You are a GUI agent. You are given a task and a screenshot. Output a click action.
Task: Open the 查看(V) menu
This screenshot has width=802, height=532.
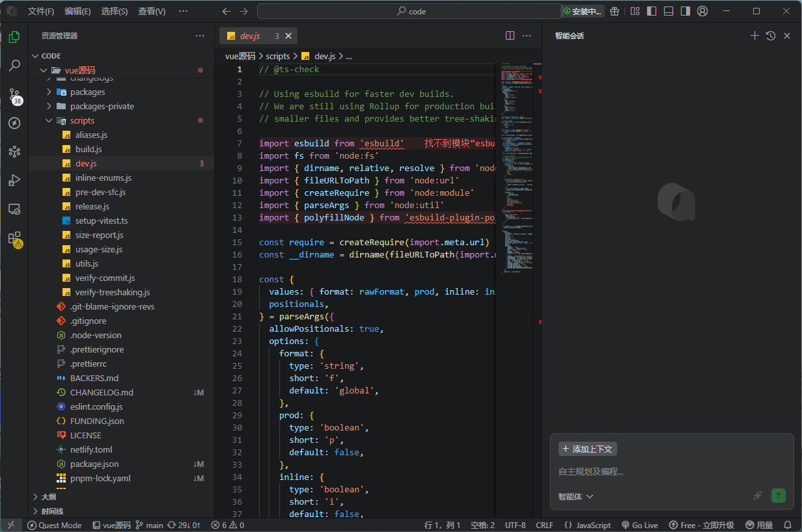coord(152,11)
